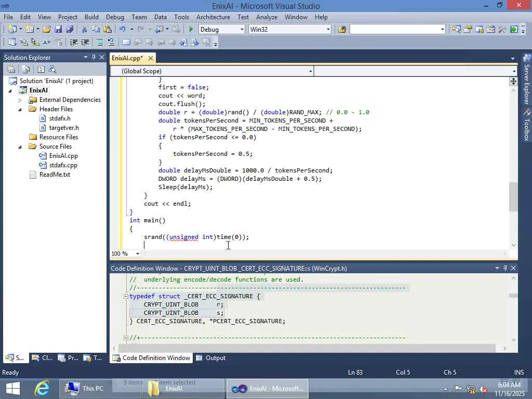Open the Undo history dropdown arrow
The height and width of the screenshot is (399, 532).
point(131,29)
